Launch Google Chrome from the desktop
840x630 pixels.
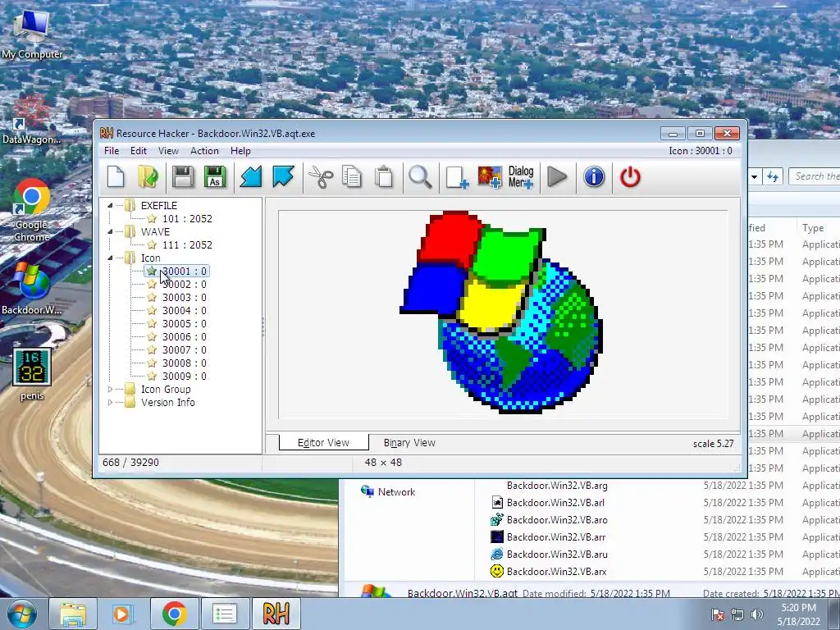pos(31,210)
